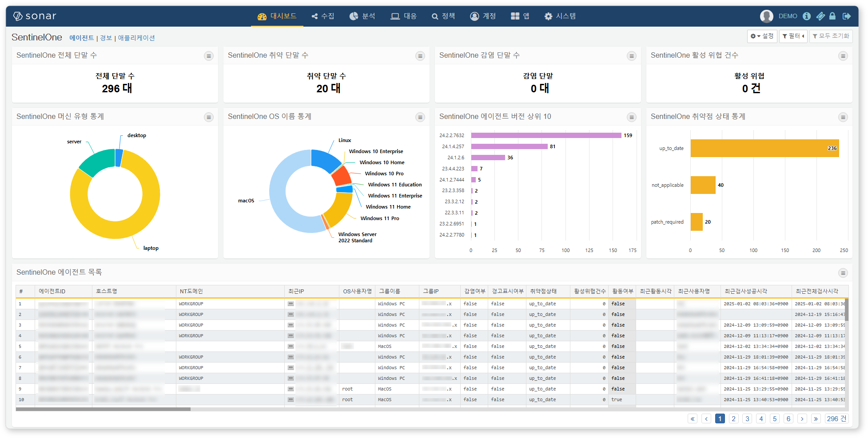This screenshot has height=438, width=868.
Task: Open the 앱 apps menu
Action: pos(520,16)
